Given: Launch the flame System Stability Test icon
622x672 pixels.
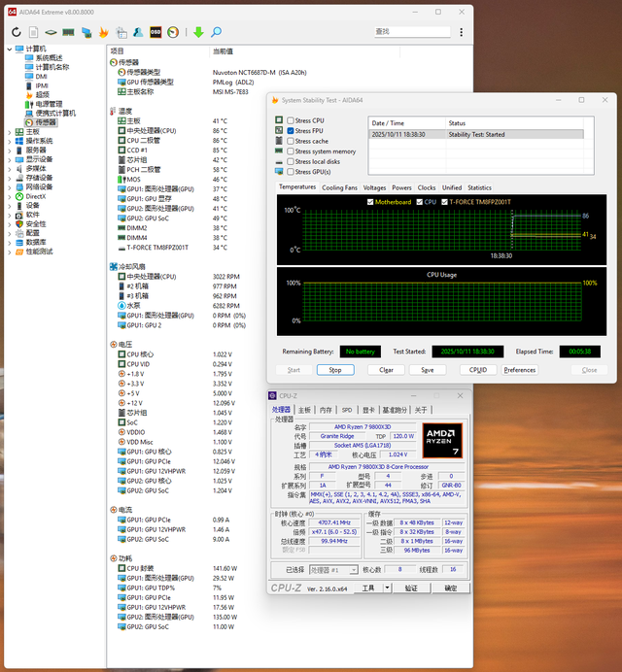Looking at the screenshot, I should (x=104, y=32).
